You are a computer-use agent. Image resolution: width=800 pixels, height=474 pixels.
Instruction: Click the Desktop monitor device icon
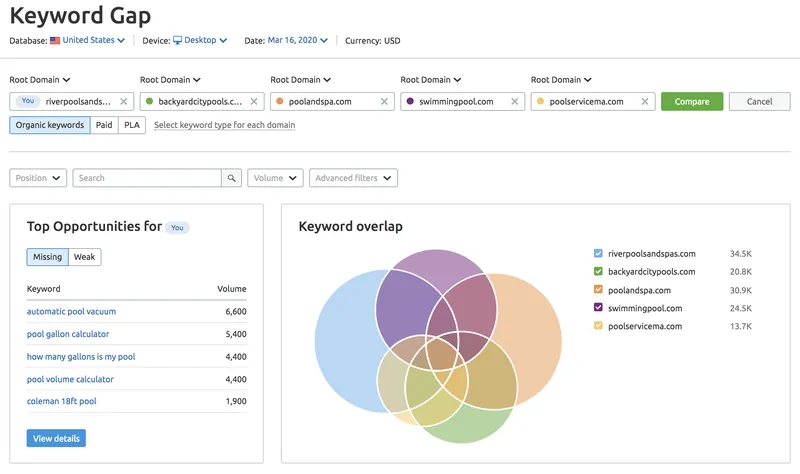pos(178,41)
